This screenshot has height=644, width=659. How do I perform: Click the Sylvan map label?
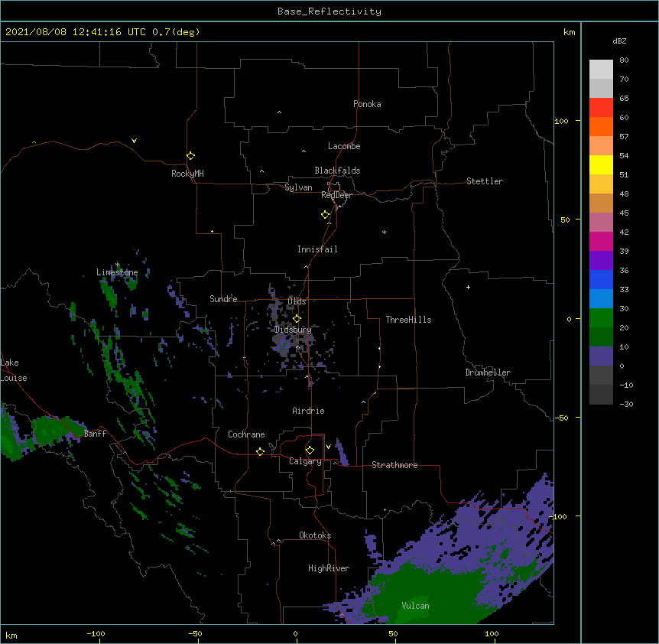click(x=298, y=187)
